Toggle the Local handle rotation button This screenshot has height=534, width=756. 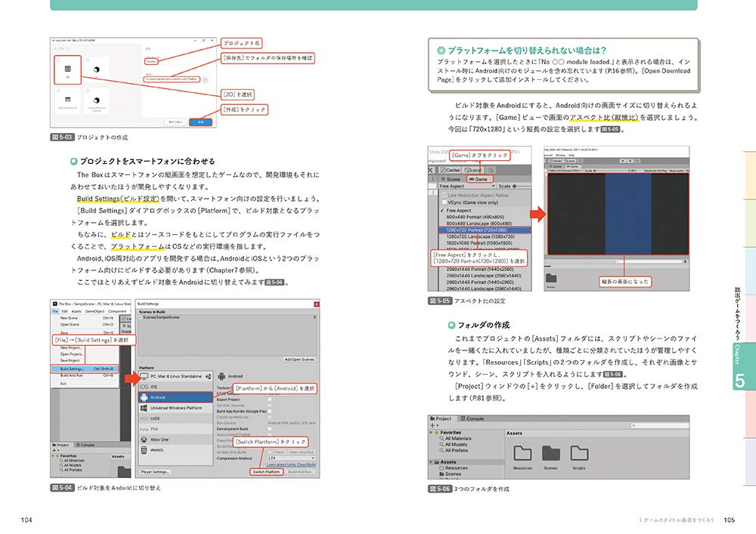point(472,170)
